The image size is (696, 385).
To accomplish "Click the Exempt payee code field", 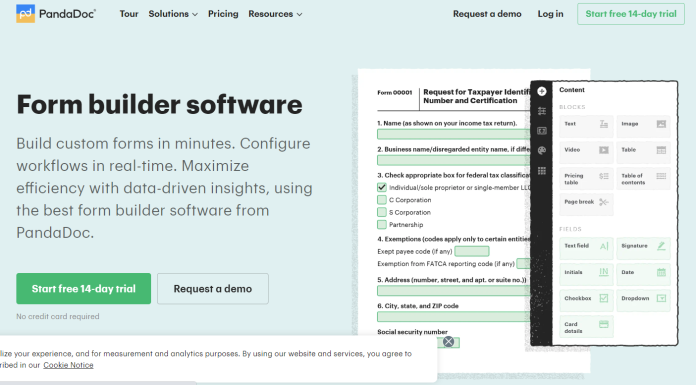I will click(472, 251).
